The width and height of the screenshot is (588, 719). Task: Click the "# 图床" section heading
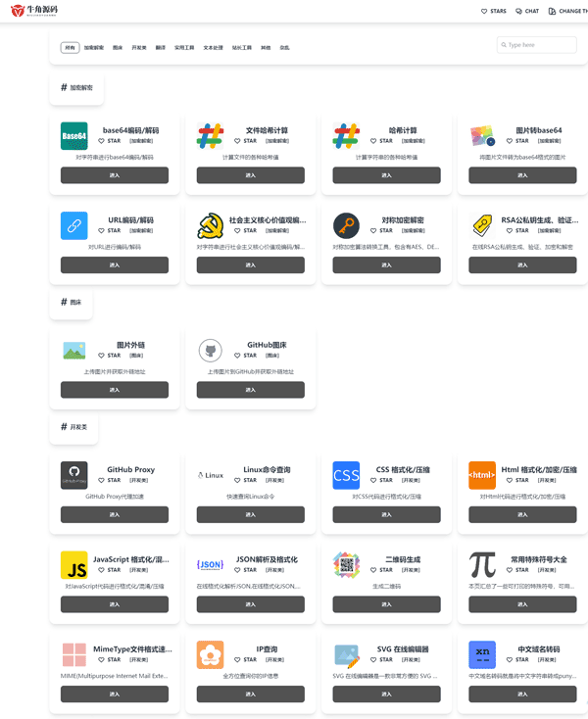[x=72, y=302]
